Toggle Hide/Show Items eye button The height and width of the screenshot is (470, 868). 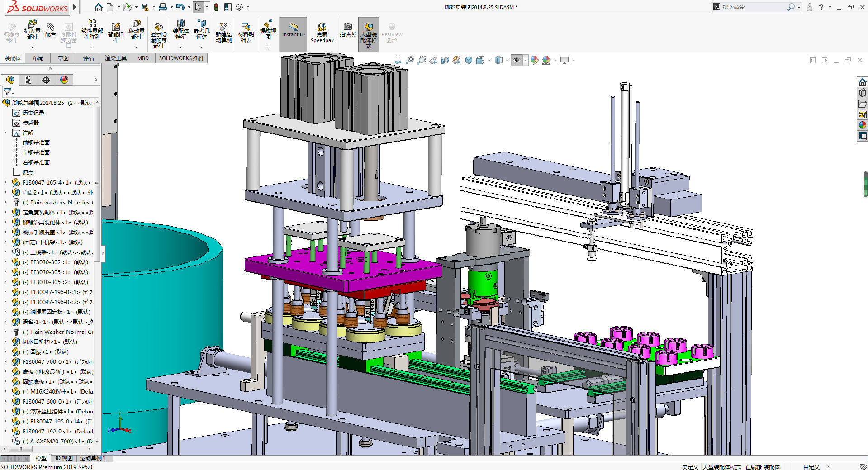517,60
